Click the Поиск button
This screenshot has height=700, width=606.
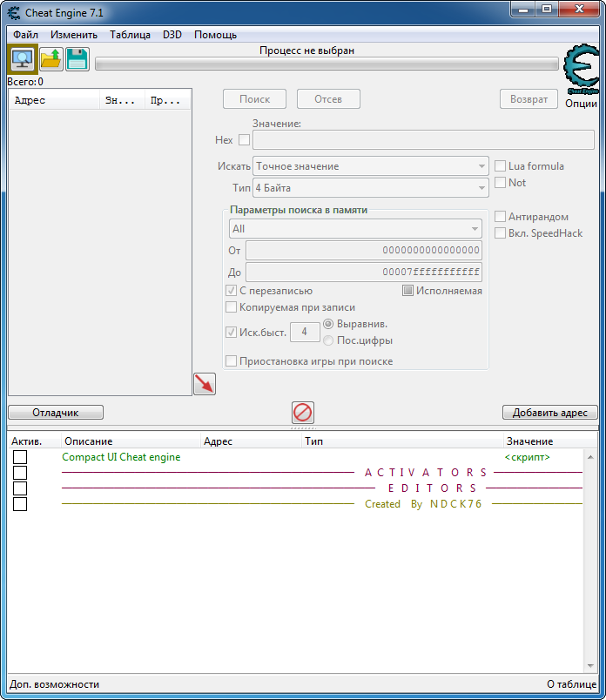tap(254, 99)
